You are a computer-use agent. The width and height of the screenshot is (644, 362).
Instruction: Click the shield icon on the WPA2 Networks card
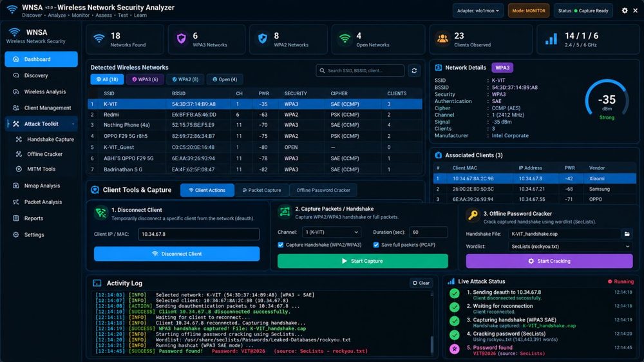pos(263,39)
